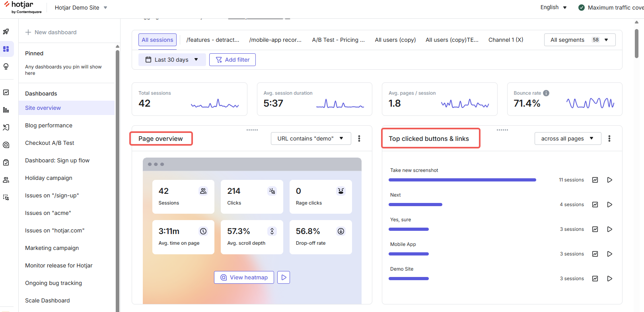
Task: Play recordings for Mobile App clicks
Action: [609, 254]
